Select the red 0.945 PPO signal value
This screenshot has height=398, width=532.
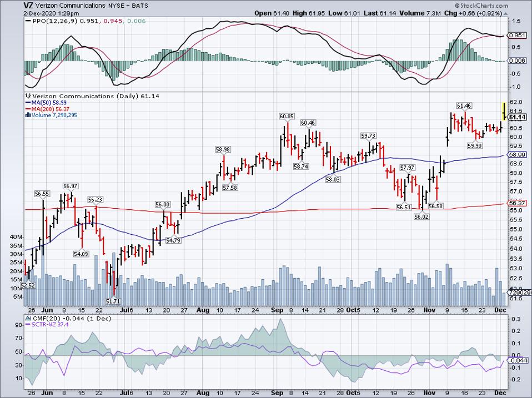[x=113, y=21]
